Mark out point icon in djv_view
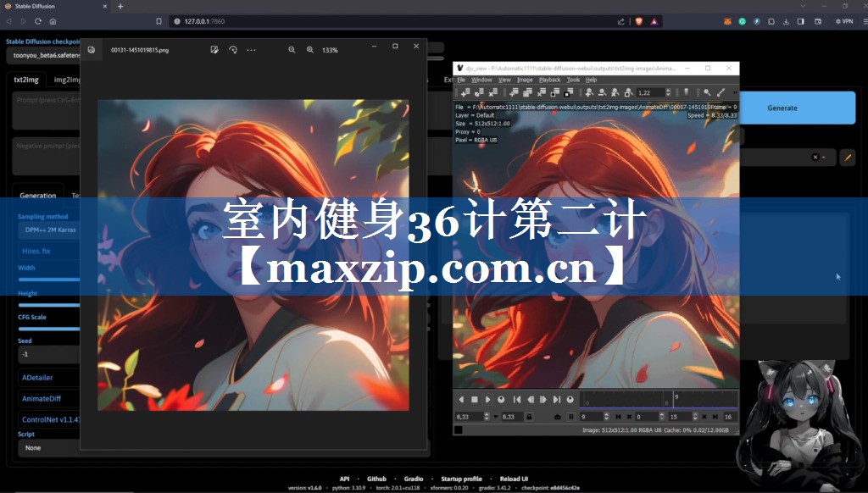This screenshot has width=868, height=493. pyautogui.click(x=715, y=417)
